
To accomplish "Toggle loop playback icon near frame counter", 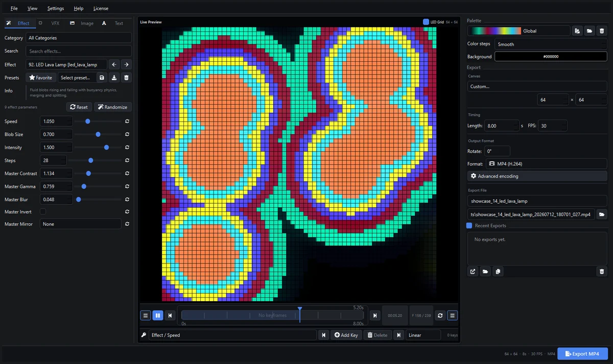I will coord(440,316).
